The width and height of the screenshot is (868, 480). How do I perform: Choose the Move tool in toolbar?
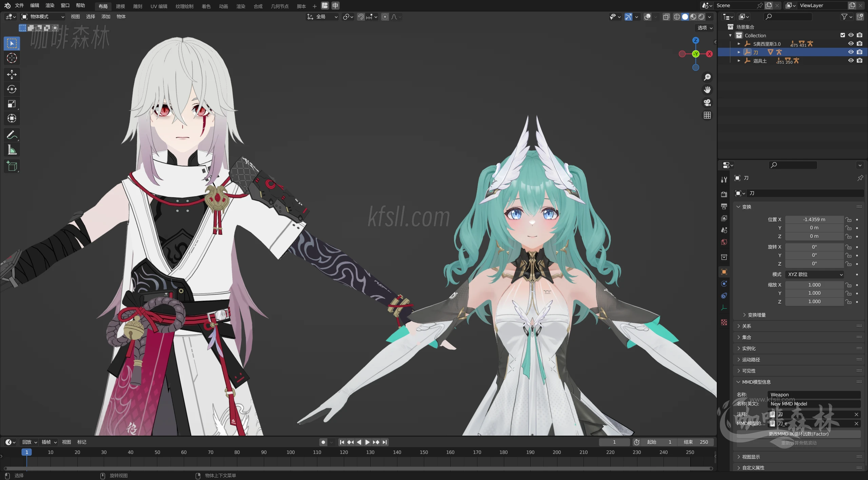pos(12,75)
